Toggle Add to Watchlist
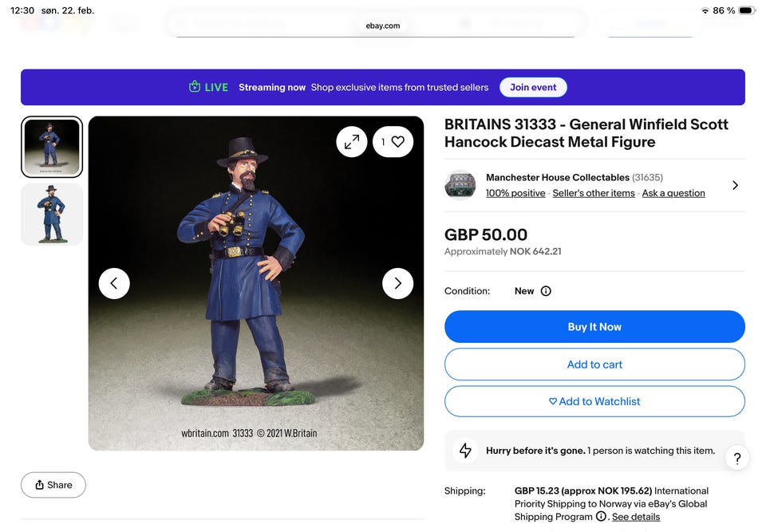 [594, 402]
